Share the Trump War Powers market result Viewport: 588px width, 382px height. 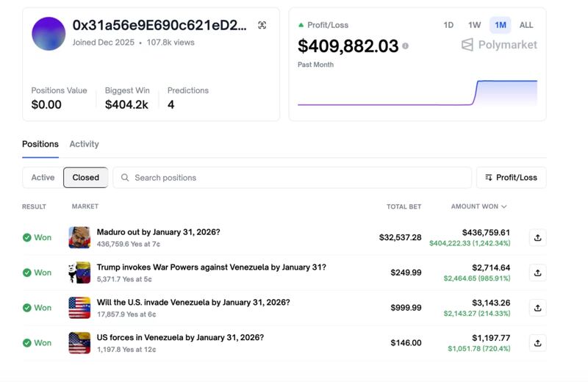(537, 273)
